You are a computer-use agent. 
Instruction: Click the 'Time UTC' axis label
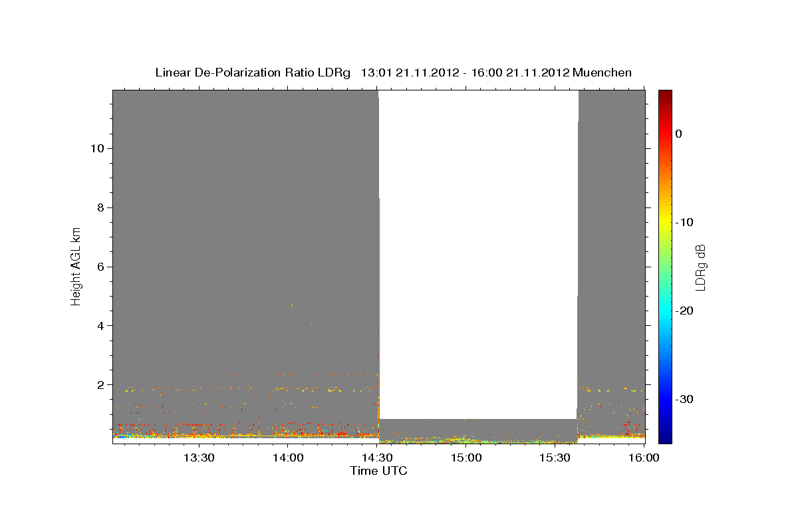(x=378, y=471)
